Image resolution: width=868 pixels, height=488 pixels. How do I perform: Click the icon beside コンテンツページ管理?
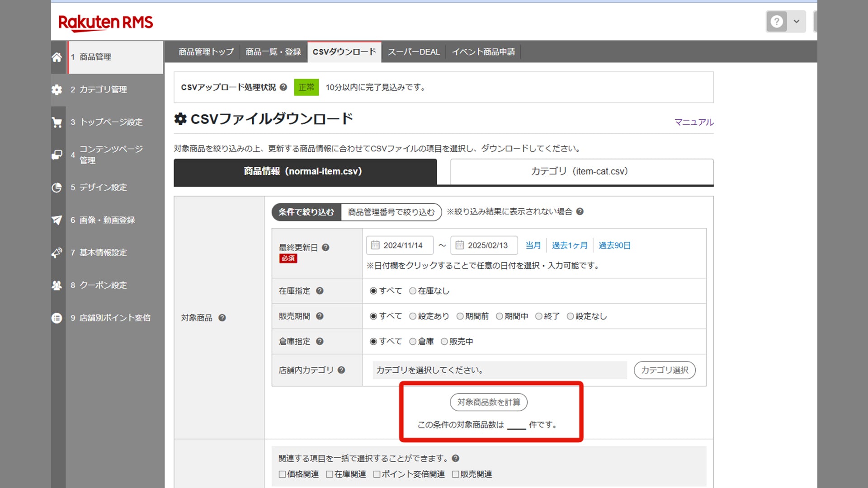click(x=57, y=155)
